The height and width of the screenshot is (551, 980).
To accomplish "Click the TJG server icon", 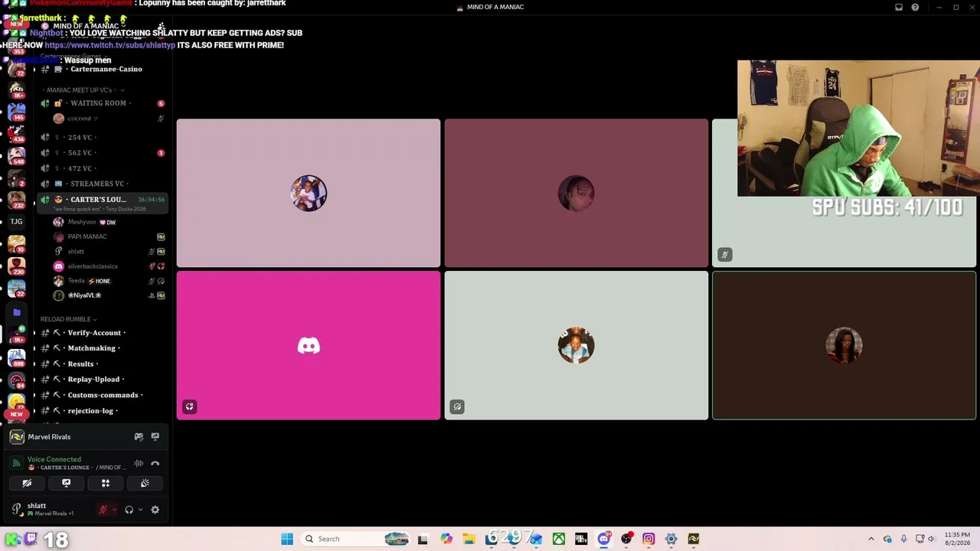I will coord(16,222).
